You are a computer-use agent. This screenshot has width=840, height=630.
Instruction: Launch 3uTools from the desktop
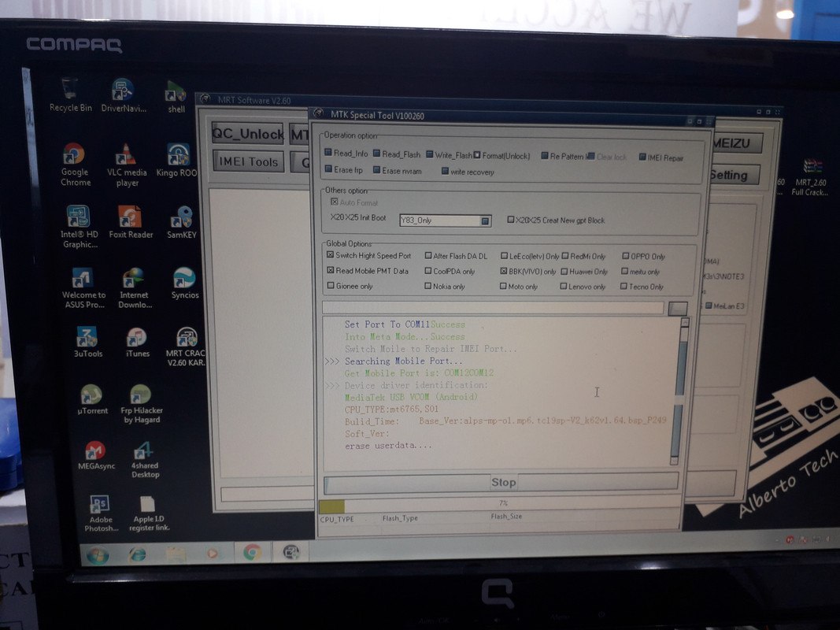87,342
